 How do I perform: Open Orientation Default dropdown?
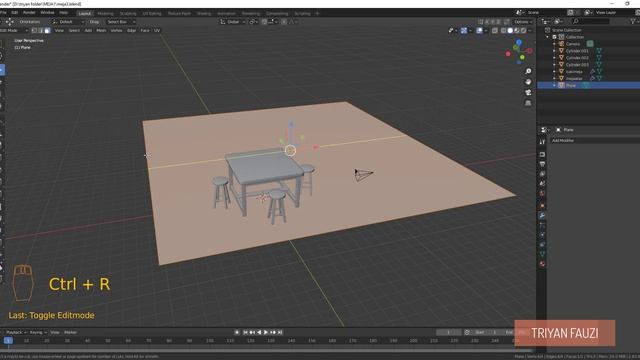coord(68,22)
